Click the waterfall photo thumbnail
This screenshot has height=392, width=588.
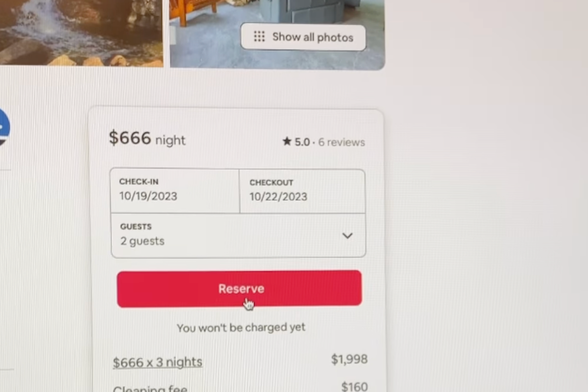(81, 33)
